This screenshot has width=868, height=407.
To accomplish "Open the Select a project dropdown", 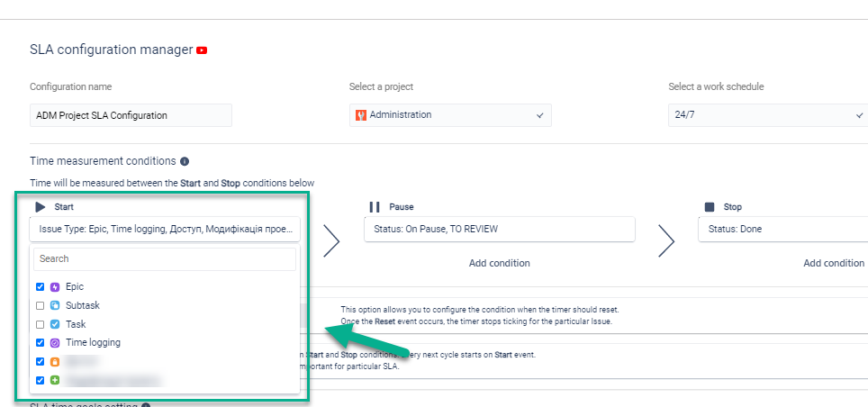I will point(450,115).
